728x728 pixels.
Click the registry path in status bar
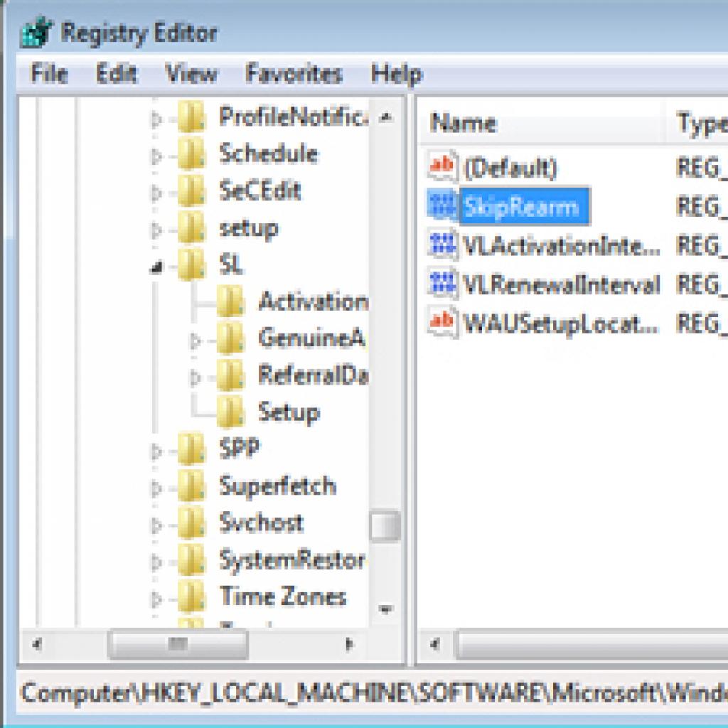[x=374, y=694]
